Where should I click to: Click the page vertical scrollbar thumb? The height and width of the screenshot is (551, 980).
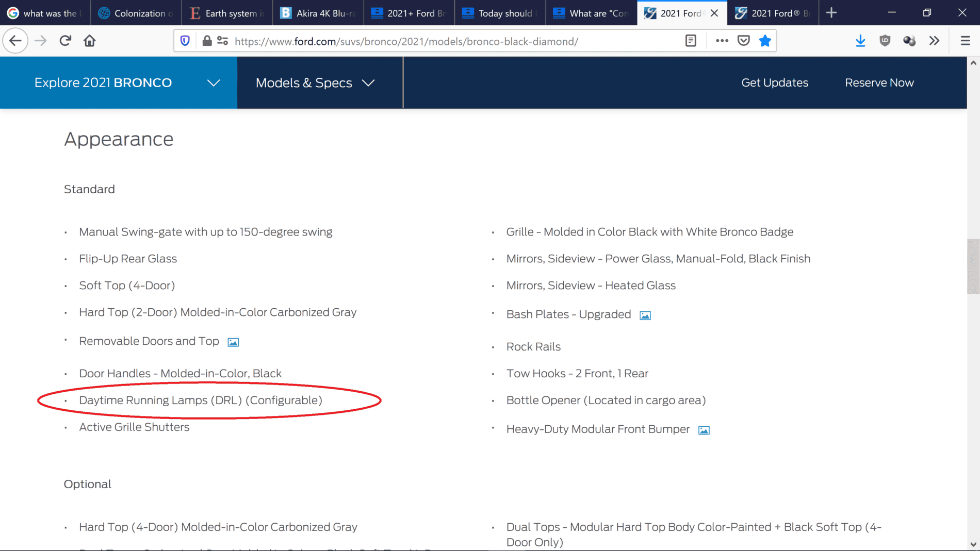[973, 266]
